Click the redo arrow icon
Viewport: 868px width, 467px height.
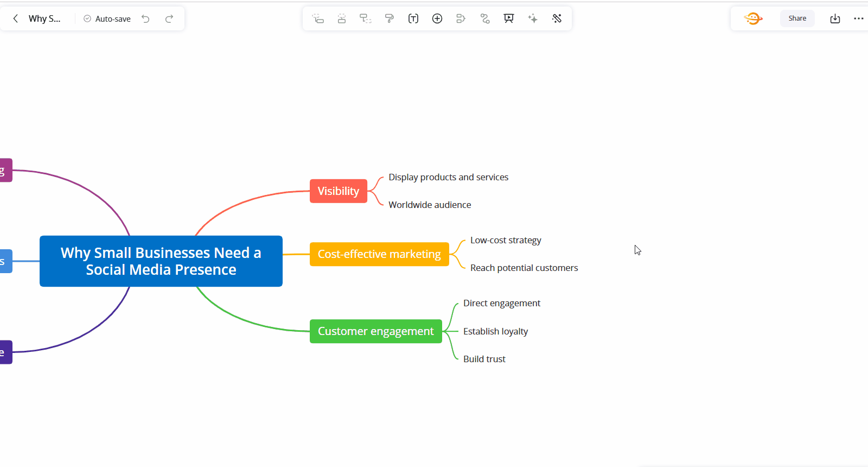click(169, 18)
